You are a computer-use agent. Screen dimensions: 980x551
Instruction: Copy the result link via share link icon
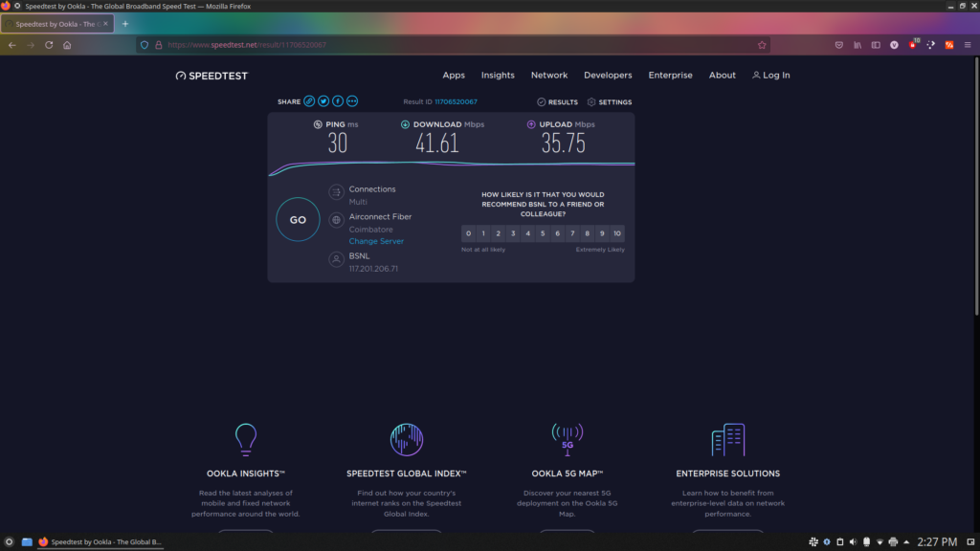click(309, 101)
